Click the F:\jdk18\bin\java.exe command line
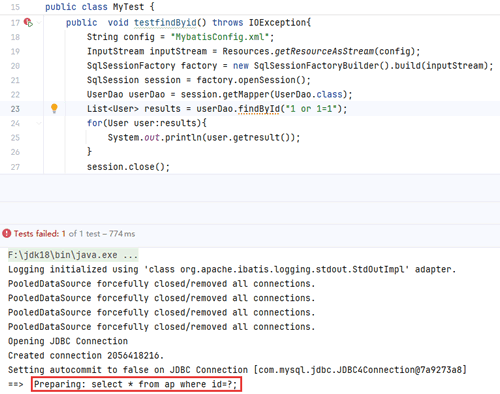Viewport: 500px width, 394px height. click(x=73, y=255)
